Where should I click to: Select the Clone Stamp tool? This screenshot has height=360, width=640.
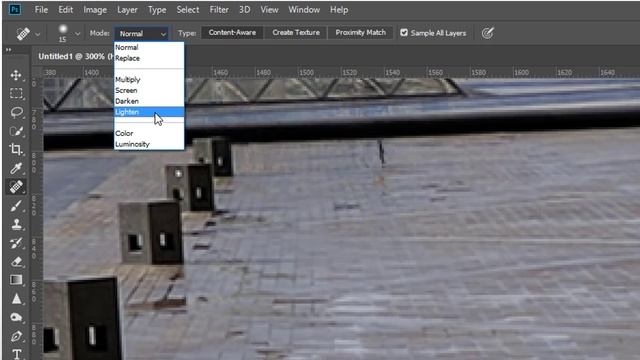16,224
